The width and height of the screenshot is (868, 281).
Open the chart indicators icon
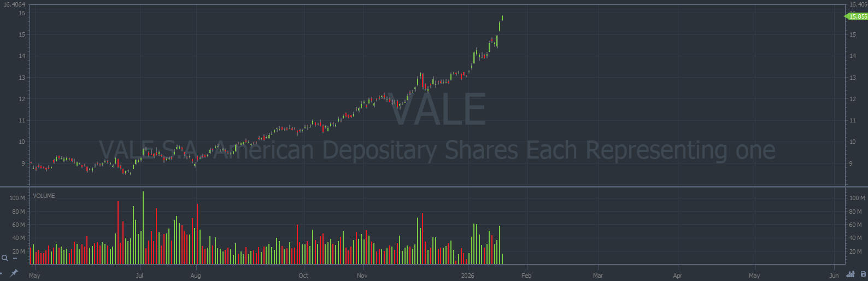pyautogui.click(x=851, y=274)
